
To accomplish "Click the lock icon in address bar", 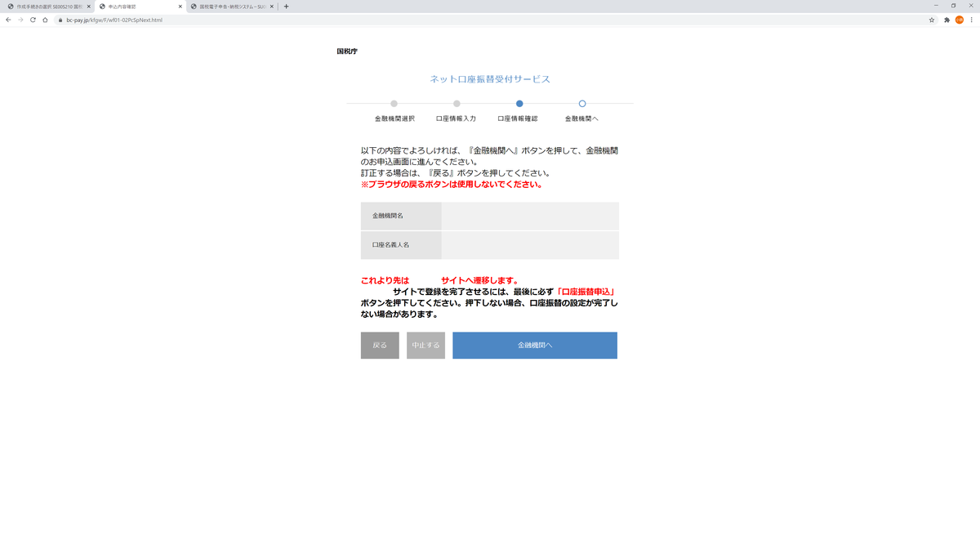I will [60, 20].
